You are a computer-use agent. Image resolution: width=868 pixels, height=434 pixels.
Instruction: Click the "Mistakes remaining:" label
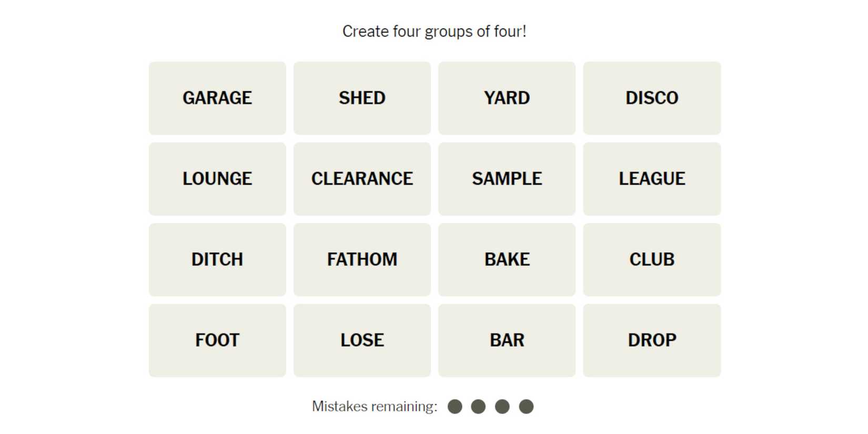pos(375,407)
